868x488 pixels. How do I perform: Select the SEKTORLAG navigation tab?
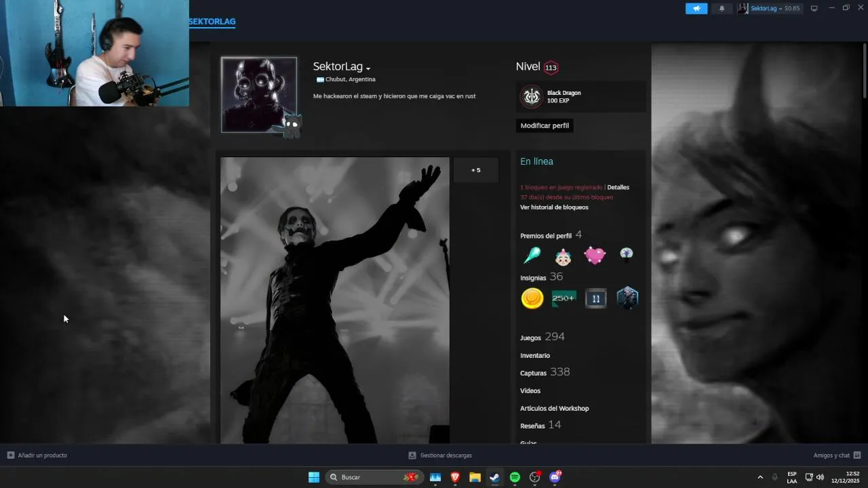tap(212, 22)
